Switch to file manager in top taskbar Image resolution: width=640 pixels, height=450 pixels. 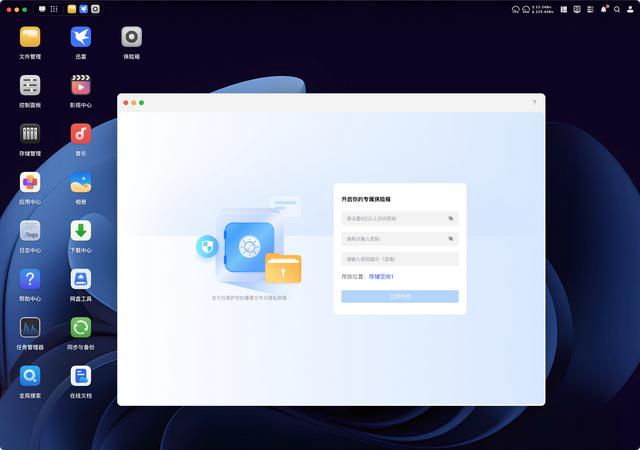point(72,9)
